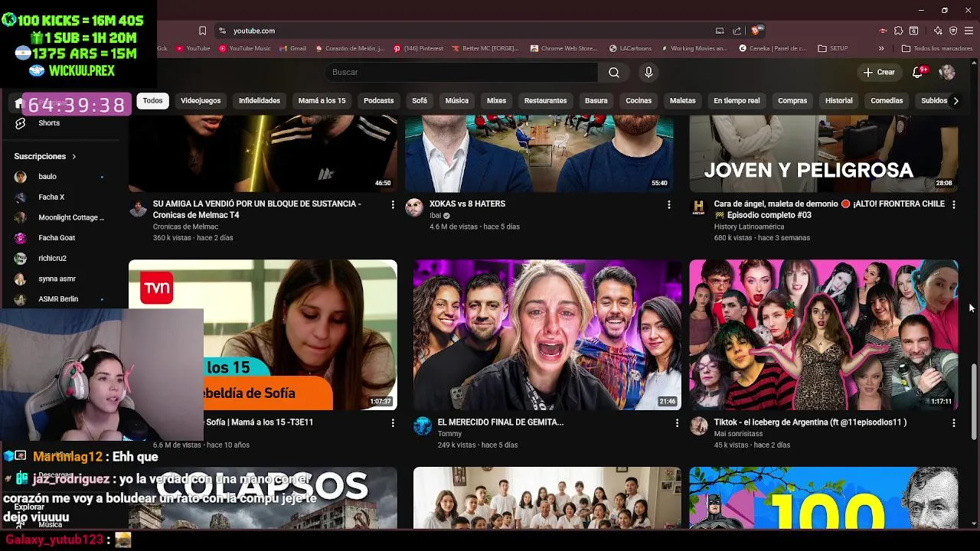Open the Tiktok iceberg de Argentina thumbnail
980x551 pixels.
[x=823, y=334]
